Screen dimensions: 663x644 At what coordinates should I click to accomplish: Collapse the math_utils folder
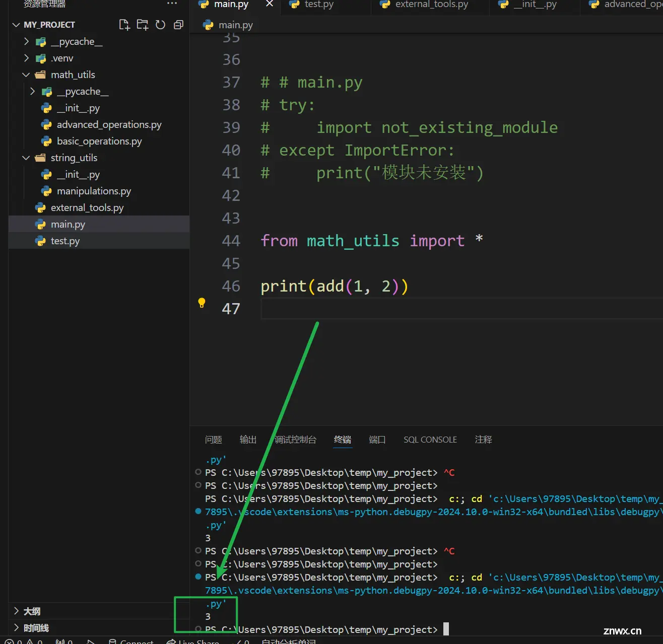(26, 75)
